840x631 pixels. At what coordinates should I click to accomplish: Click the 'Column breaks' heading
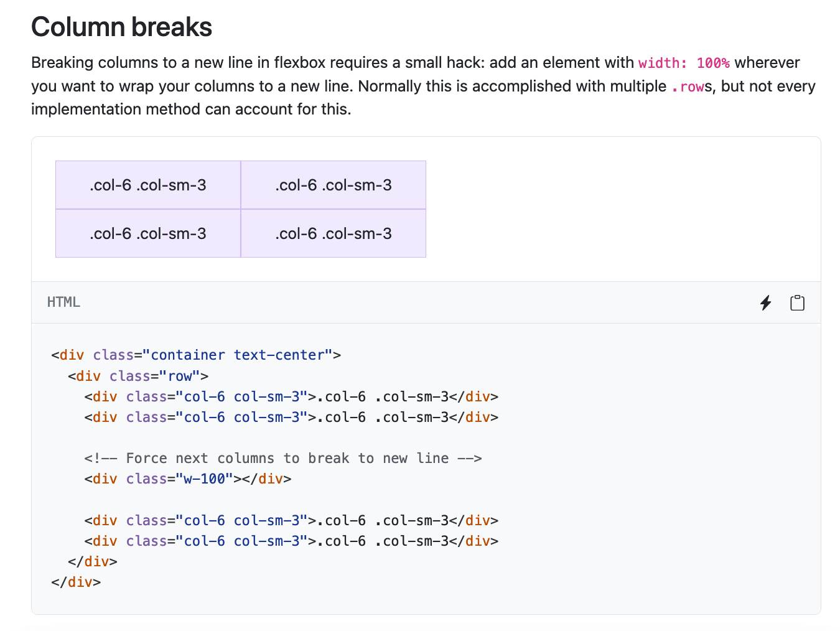121,26
